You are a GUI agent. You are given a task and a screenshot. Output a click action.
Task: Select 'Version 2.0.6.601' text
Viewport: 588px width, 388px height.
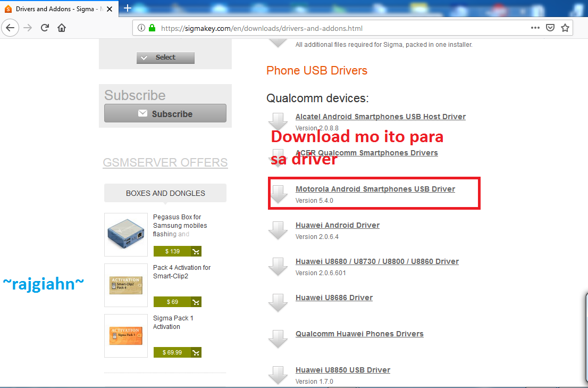click(x=321, y=273)
